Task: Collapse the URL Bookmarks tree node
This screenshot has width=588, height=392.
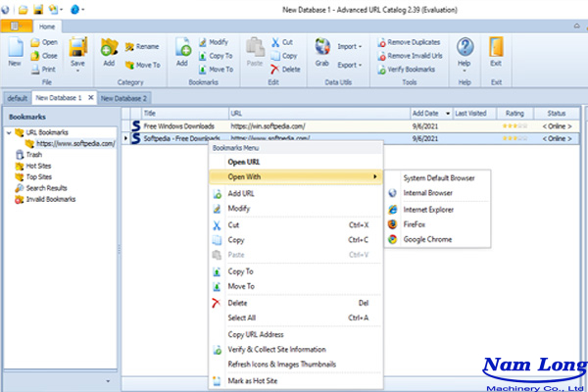Action: (10, 133)
